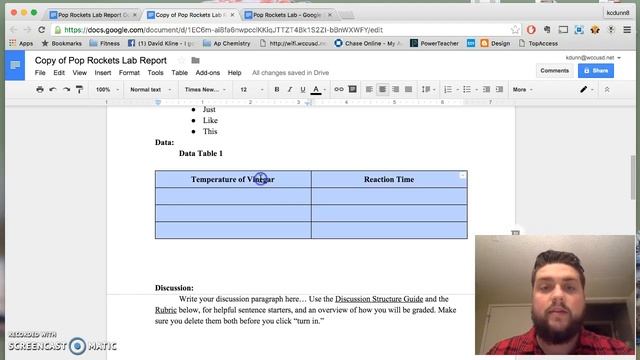Open the line spacing options

click(428, 89)
